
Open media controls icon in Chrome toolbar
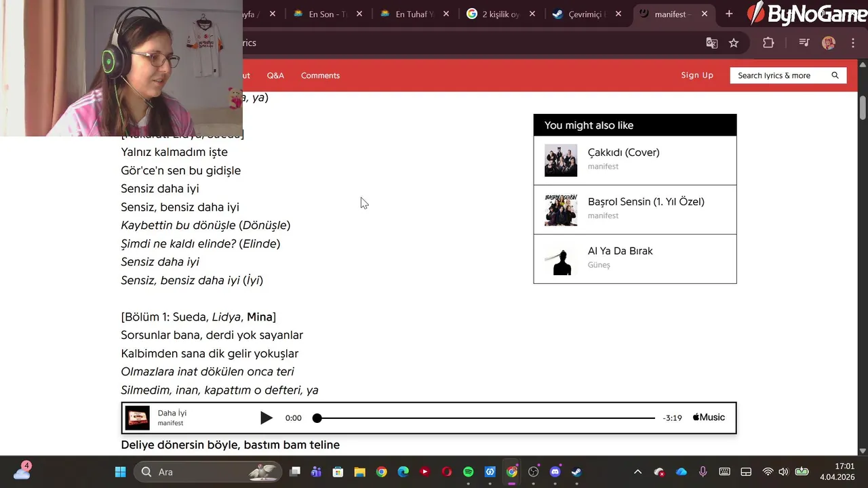pyautogui.click(x=804, y=43)
